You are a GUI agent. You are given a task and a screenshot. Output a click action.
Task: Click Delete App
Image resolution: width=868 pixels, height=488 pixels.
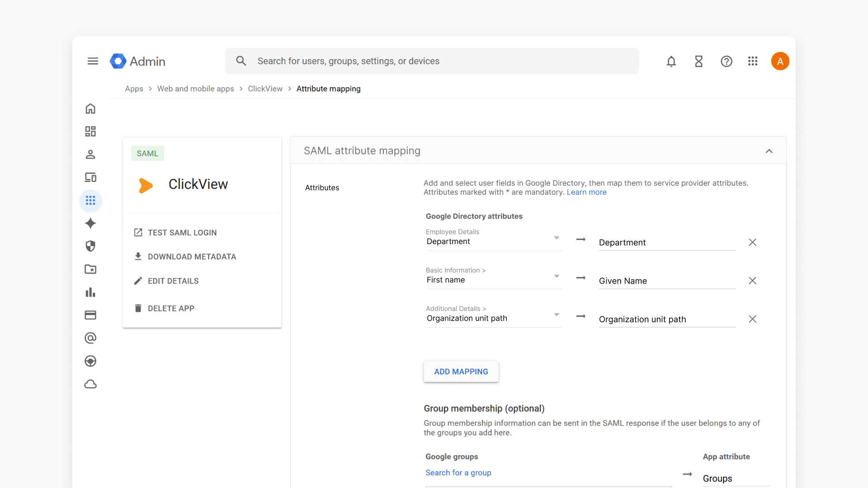click(x=164, y=309)
